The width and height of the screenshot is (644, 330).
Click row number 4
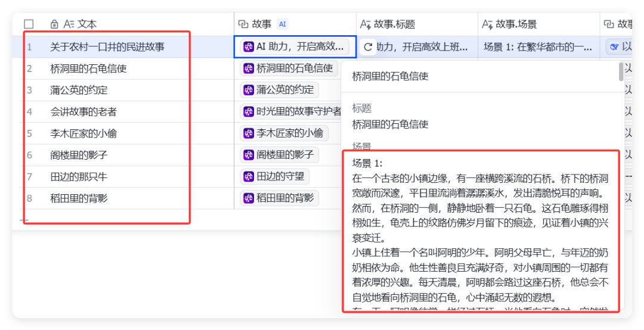pyautogui.click(x=30, y=111)
